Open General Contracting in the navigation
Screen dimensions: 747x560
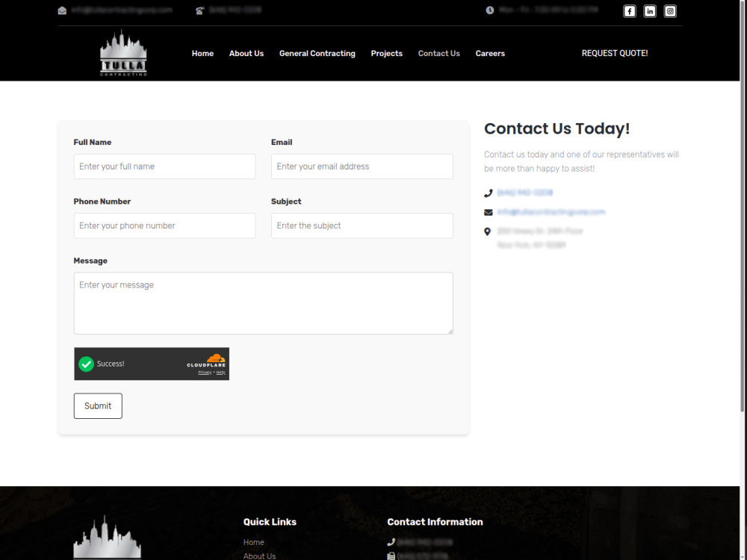tap(317, 53)
